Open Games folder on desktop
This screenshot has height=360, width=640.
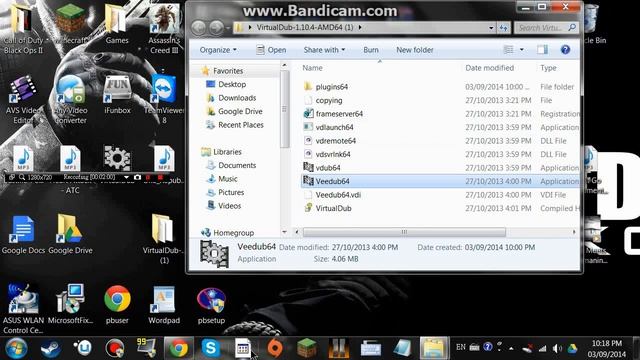(117, 24)
